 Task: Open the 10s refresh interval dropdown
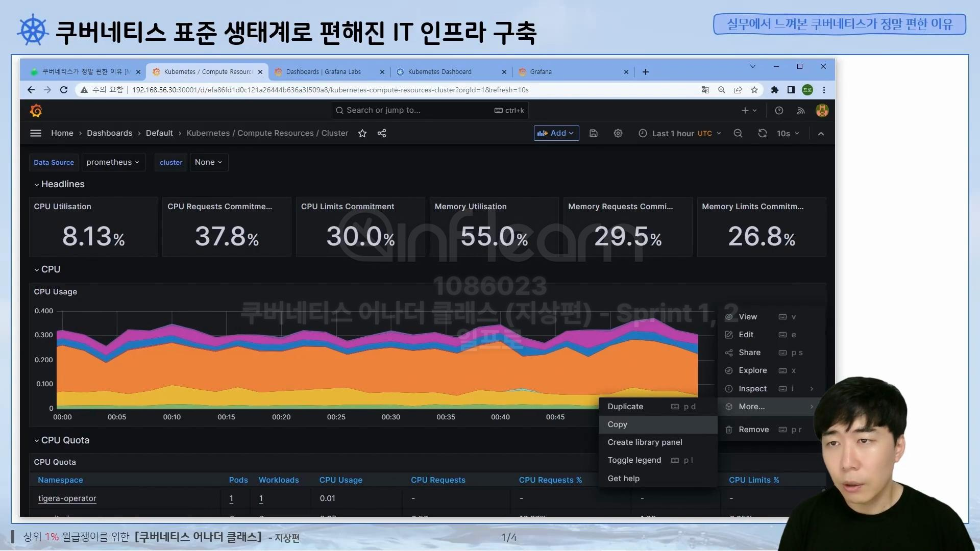788,133
